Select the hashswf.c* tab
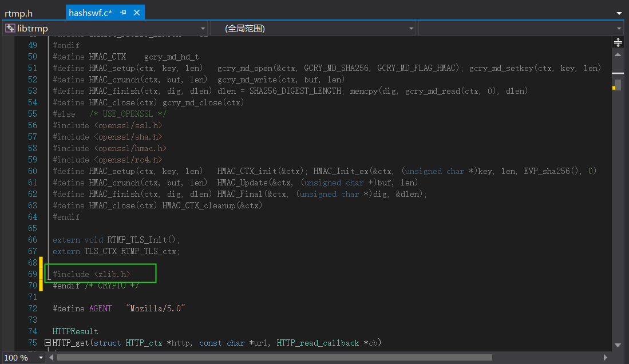Image resolution: width=629 pixels, height=364 pixels. pyautogui.click(x=92, y=11)
